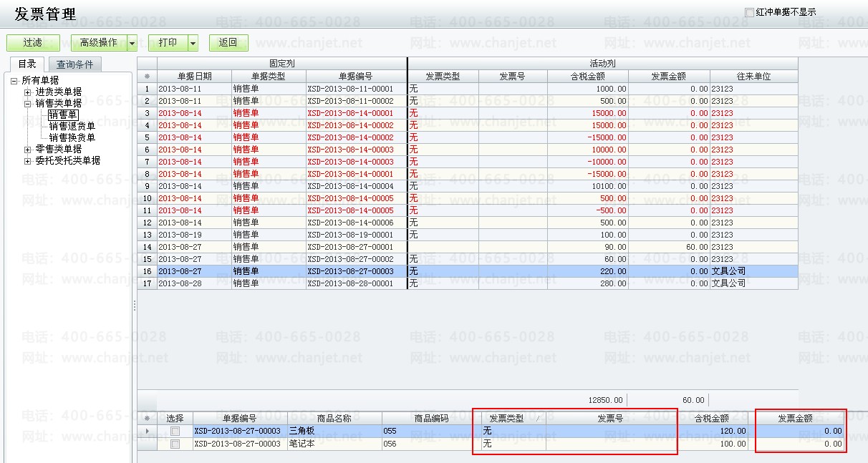Enable 红冲单据不显示 checkbox
This screenshot has width=868, height=463.
749,12
